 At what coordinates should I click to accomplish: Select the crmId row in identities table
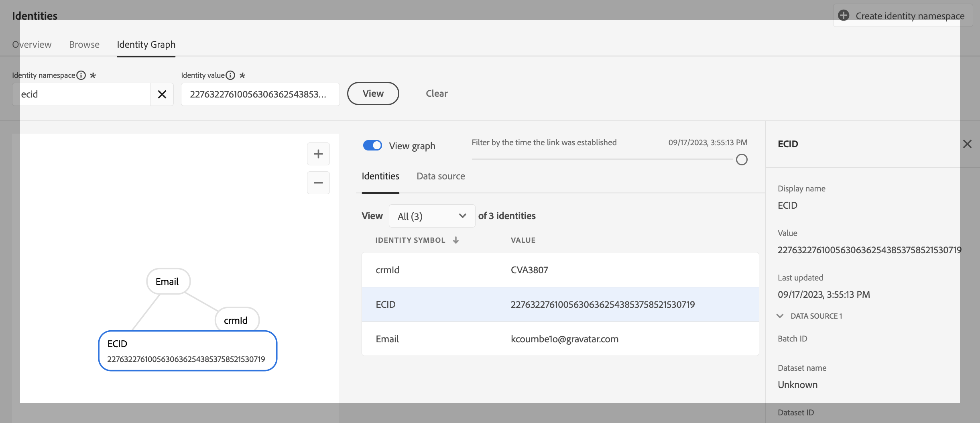click(560, 270)
